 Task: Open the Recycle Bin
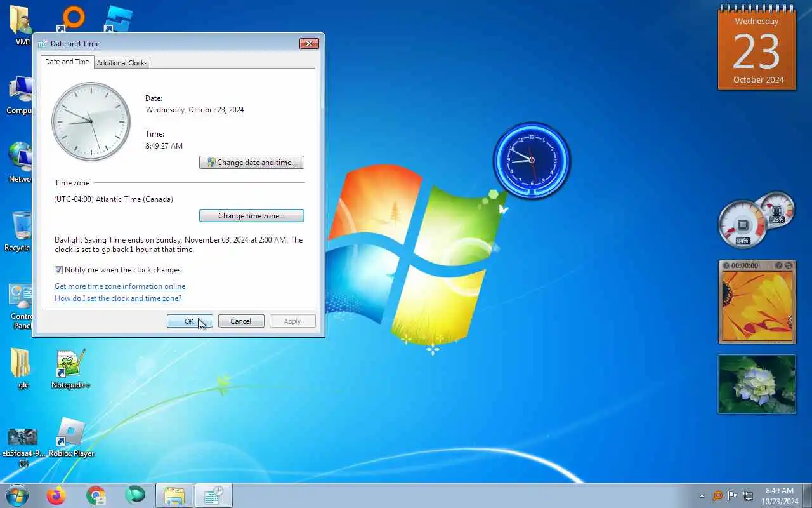coord(19,231)
